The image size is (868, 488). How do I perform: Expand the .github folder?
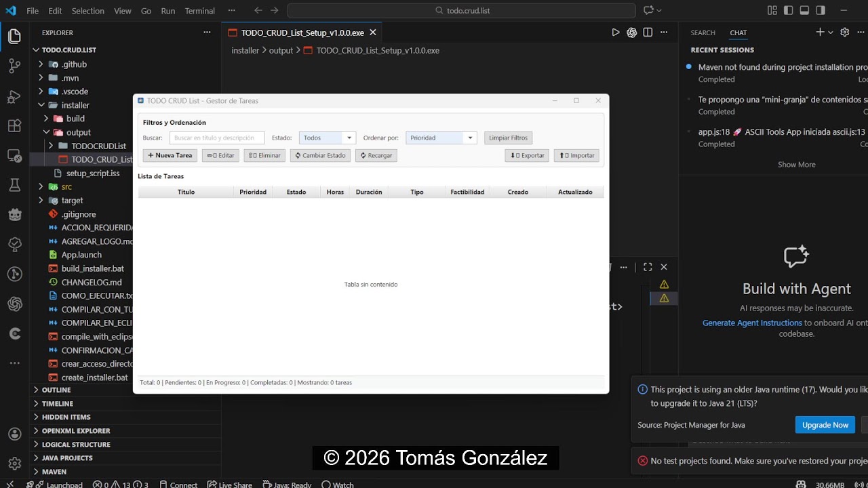tap(74, 64)
